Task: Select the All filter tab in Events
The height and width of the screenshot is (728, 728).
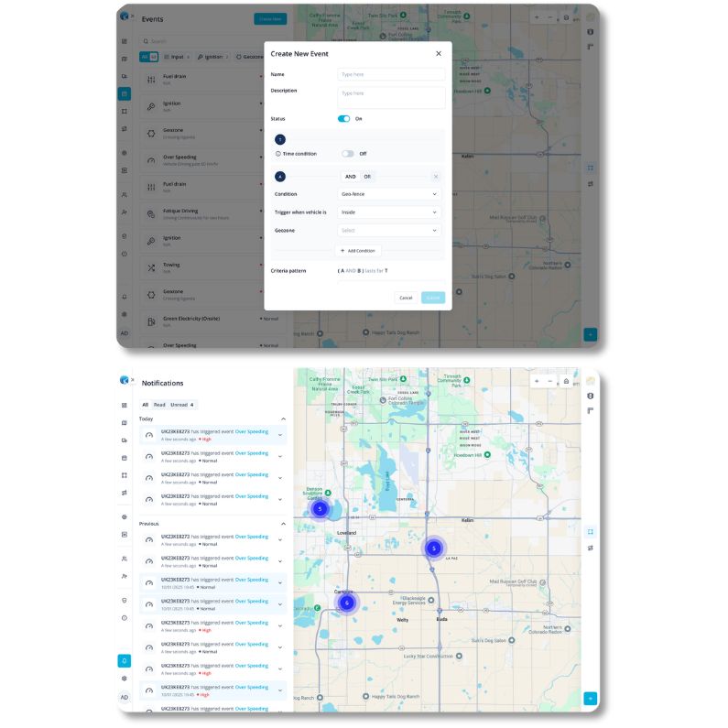Action: (x=148, y=57)
